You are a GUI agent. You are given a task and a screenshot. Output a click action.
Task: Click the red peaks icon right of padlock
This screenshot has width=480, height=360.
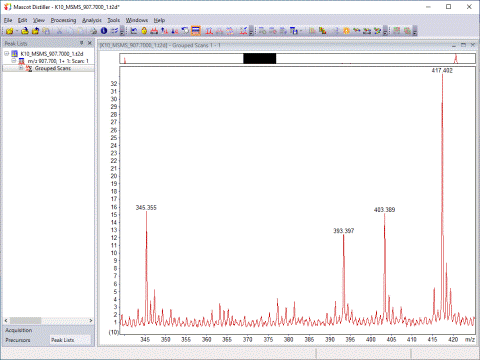[x=154, y=31]
